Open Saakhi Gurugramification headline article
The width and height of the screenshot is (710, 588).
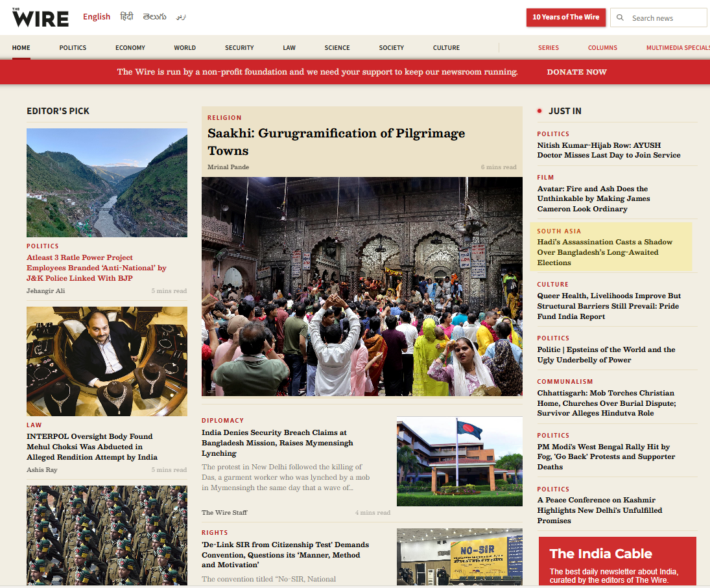pyautogui.click(x=336, y=141)
